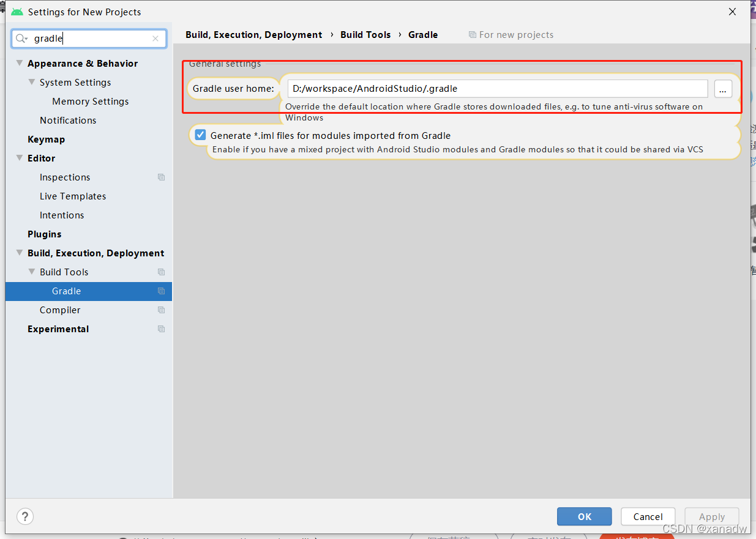Image resolution: width=756 pixels, height=539 pixels.
Task: Click the Apply button
Action: (712, 516)
